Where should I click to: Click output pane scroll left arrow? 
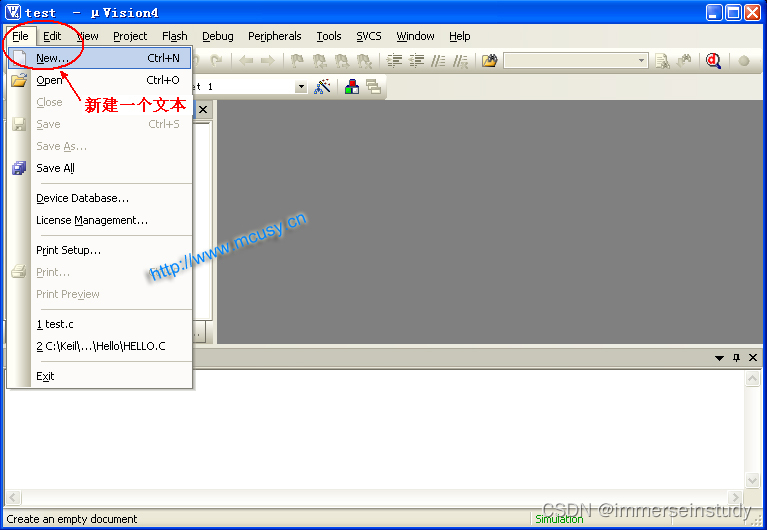pyautogui.click(x=13, y=498)
